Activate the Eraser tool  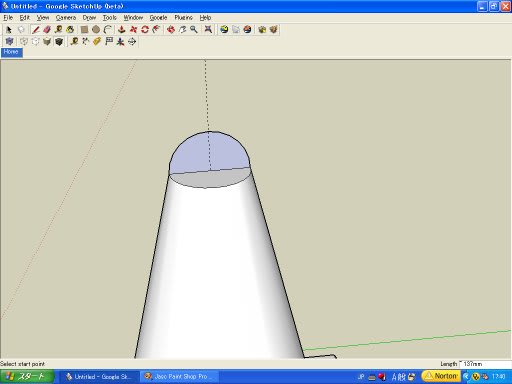click(47, 30)
